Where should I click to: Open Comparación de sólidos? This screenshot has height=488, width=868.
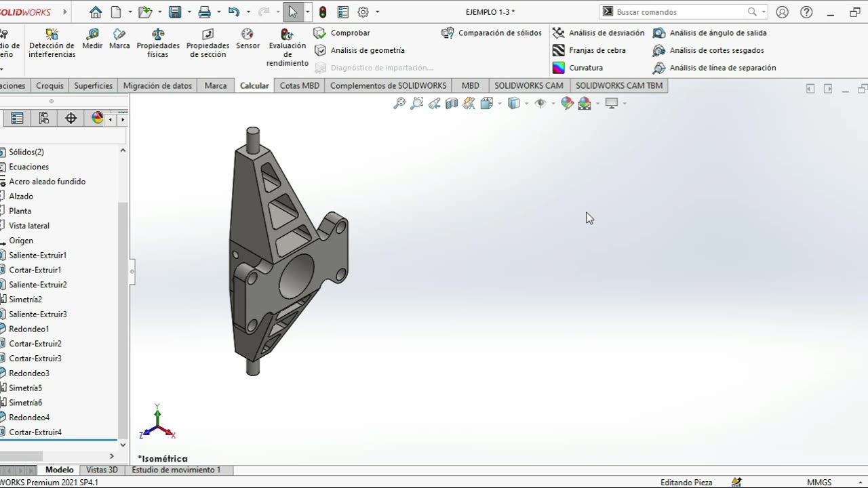tap(492, 33)
